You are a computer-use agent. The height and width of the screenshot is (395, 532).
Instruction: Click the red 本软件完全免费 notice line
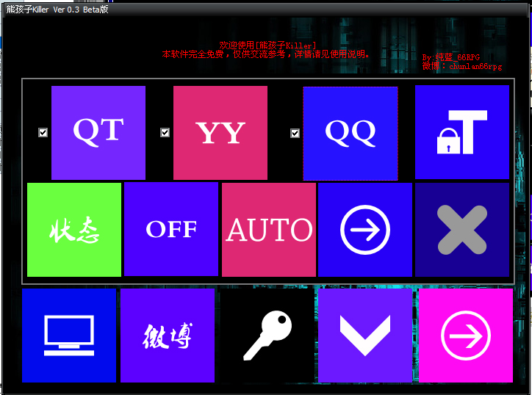tap(266, 54)
